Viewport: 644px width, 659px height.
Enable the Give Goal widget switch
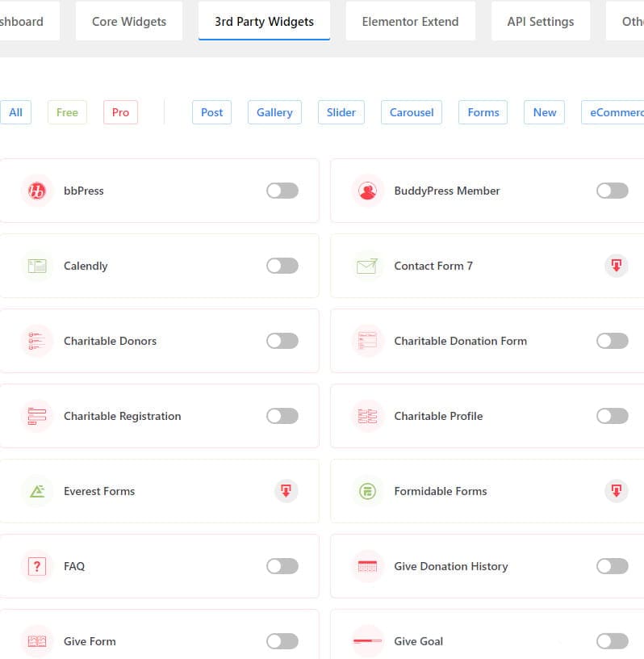tap(613, 641)
